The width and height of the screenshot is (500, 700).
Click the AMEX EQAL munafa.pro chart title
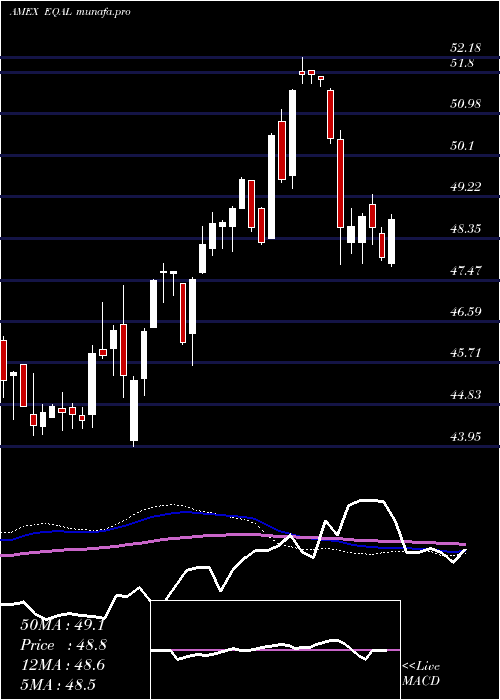70,12
